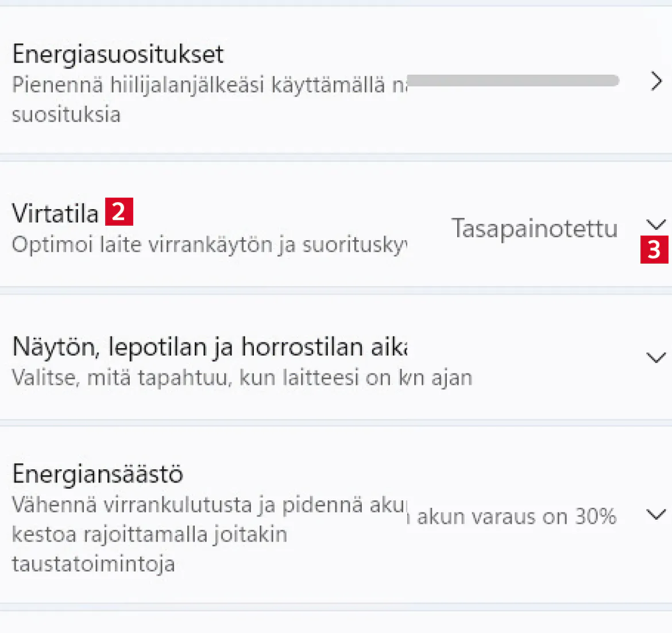Image resolution: width=672 pixels, height=633 pixels.
Task: Click the word "taustatoimintoja" under Energiansäästö
Action: (x=93, y=563)
